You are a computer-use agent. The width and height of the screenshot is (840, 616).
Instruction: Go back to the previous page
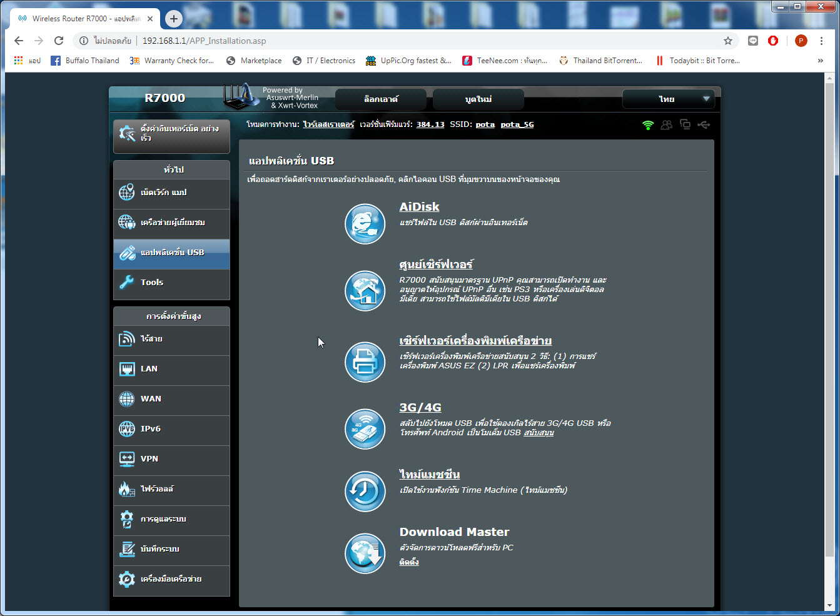click(19, 41)
